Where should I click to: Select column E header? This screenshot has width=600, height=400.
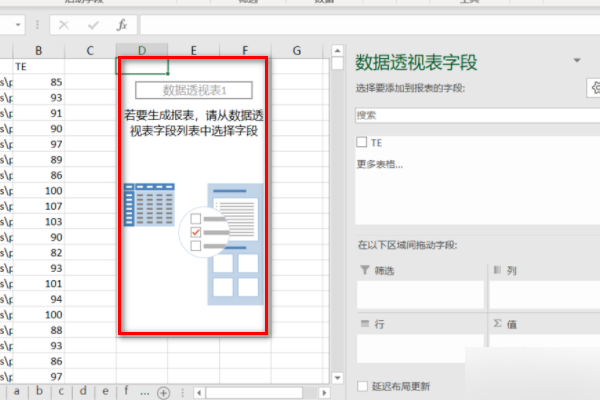(x=194, y=51)
